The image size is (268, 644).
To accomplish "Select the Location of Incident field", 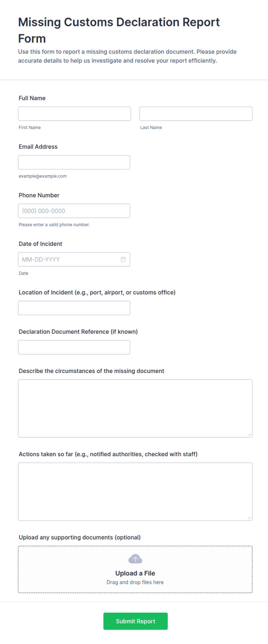I will tap(74, 308).
